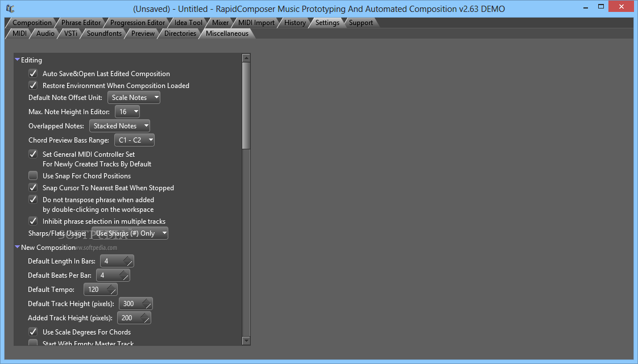Open Default Note Offset Unit dropdown
Screen dimensions: 638x364
point(134,98)
